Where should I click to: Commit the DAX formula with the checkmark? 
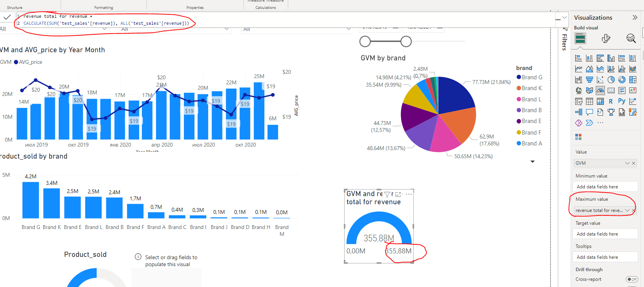pos(7,17)
